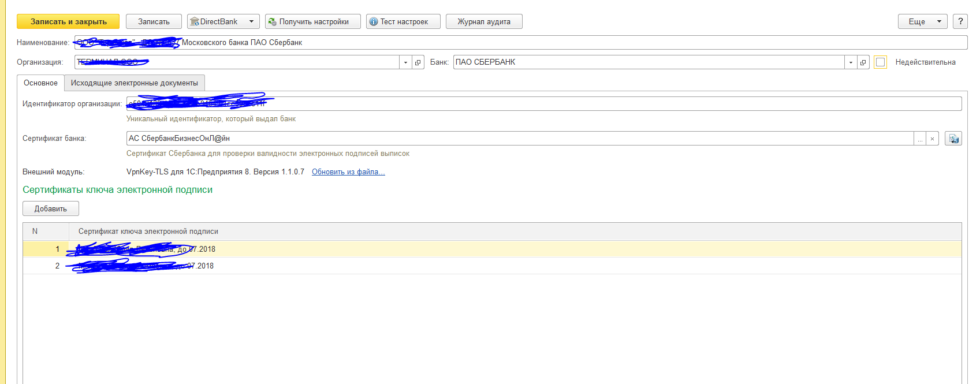Viewport: 980px width, 384px height.
Task: Click 'Получить настройки' button
Action: tap(313, 21)
